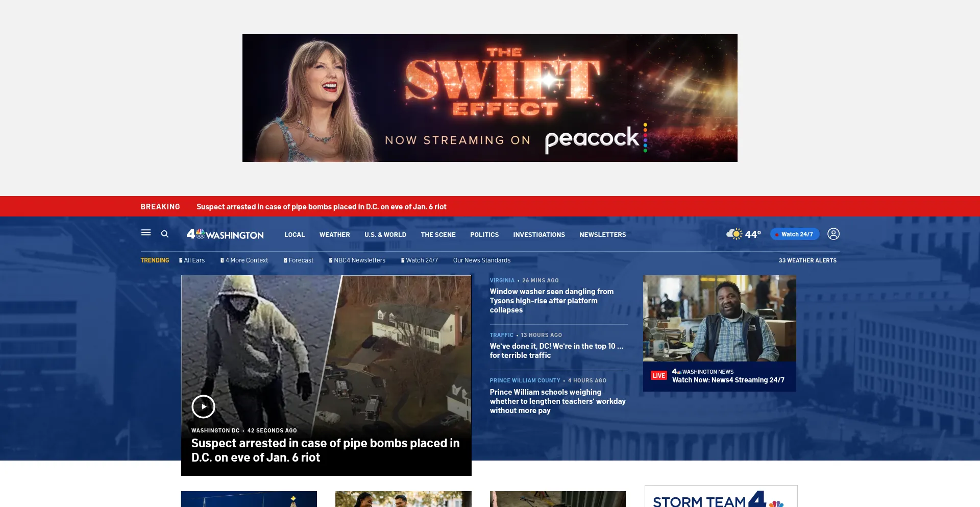Image resolution: width=980 pixels, height=507 pixels.
Task: Open the Prince William schools article
Action: pyautogui.click(x=557, y=401)
